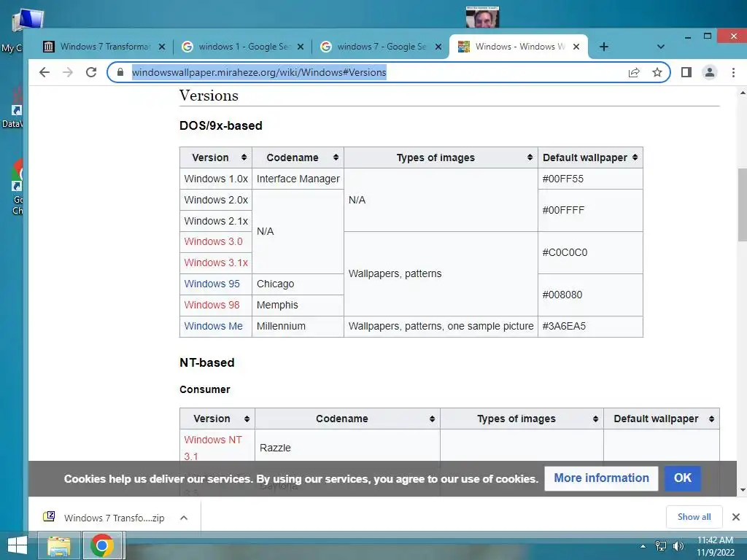Share this page icon in address bar
The height and width of the screenshot is (560, 747).
pos(634,72)
